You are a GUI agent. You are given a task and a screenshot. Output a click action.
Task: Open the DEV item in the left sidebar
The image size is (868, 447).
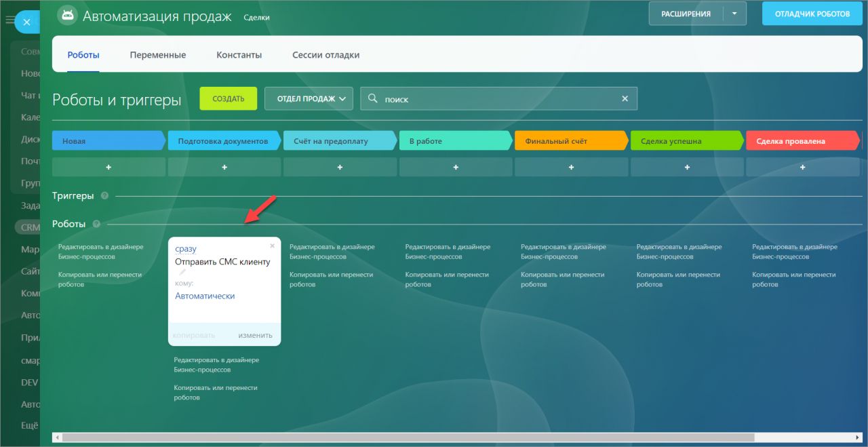coord(29,382)
